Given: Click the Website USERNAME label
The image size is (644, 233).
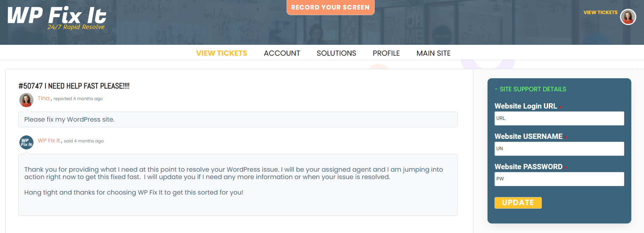Looking at the screenshot, I should (528, 136).
